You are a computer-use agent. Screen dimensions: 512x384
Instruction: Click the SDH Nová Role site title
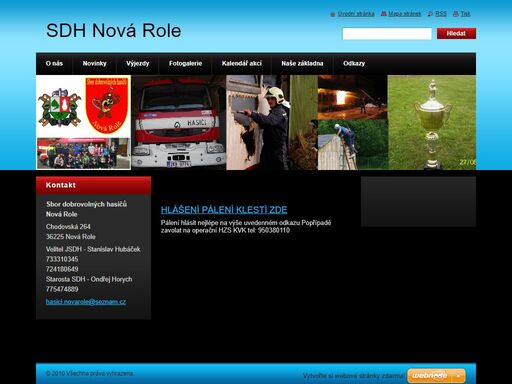coord(114,30)
